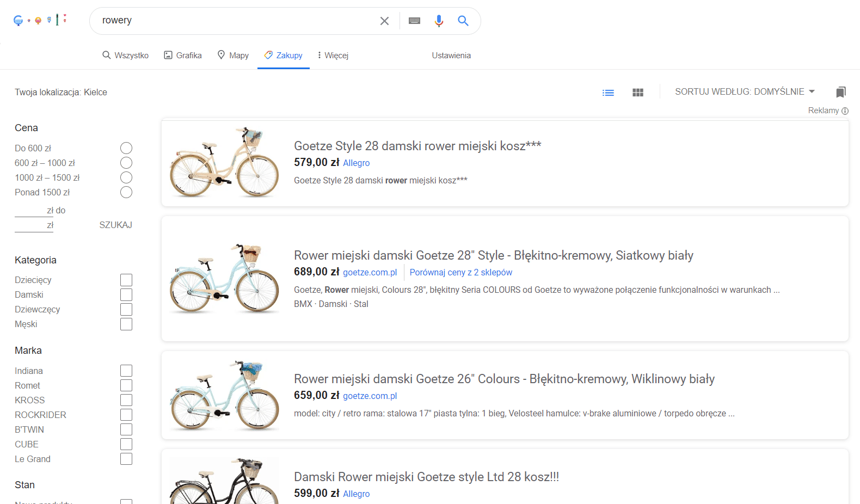Click the 689,00 zł price text
This screenshot has width=860, height=504.
[316, 272]
